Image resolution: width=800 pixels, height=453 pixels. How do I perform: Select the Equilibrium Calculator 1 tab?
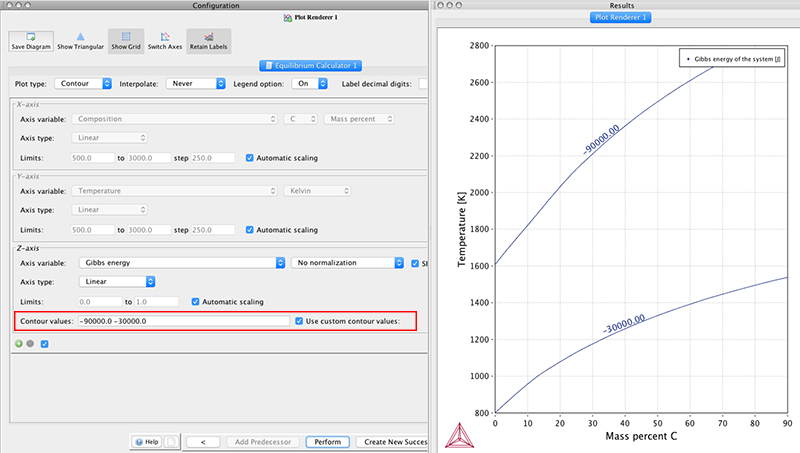(311, 65)
